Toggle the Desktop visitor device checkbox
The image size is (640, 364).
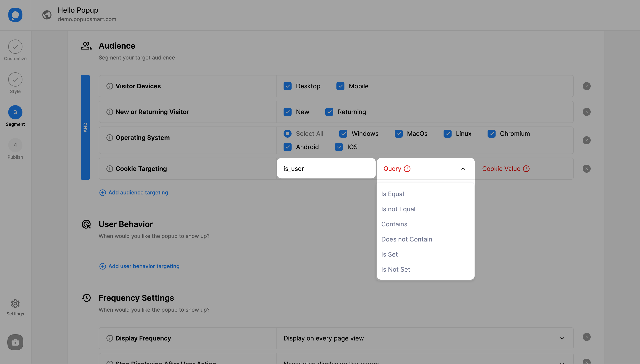[x=288, y=86]
